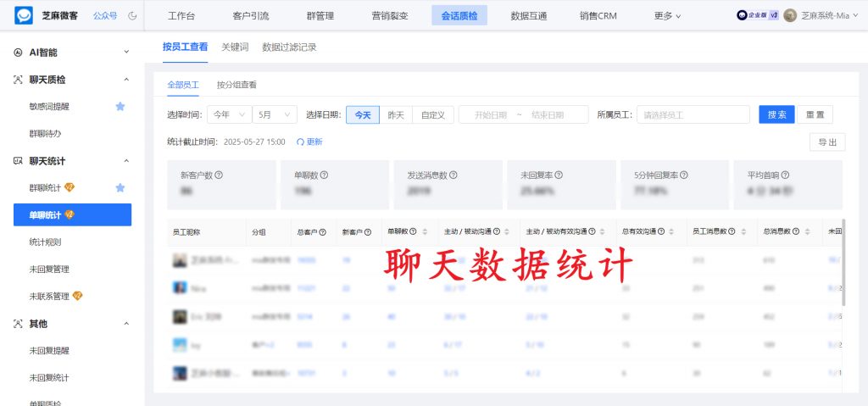Click the 搜索 button
This screenshot has width=868, height=406.
[776, 114]
